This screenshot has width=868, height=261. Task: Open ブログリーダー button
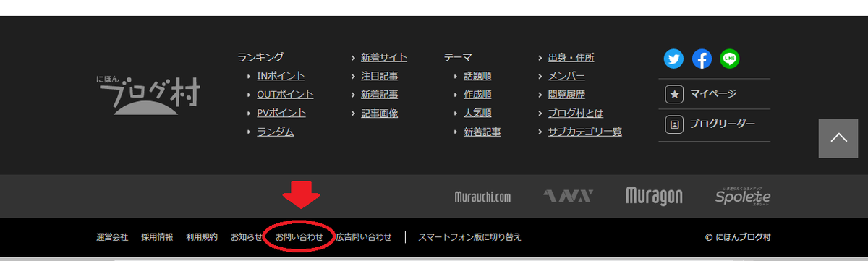(714, 124)
